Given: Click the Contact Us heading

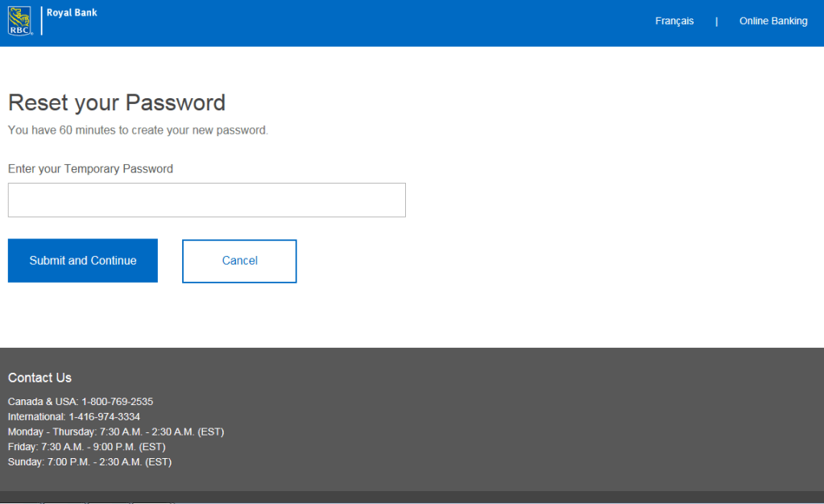Looking at the screenshot, I should tap(39, 378).
